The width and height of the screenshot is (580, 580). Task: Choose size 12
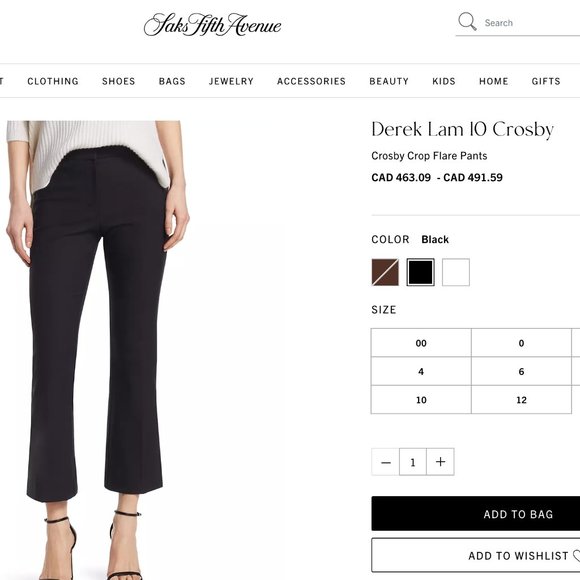click(521, 400)
